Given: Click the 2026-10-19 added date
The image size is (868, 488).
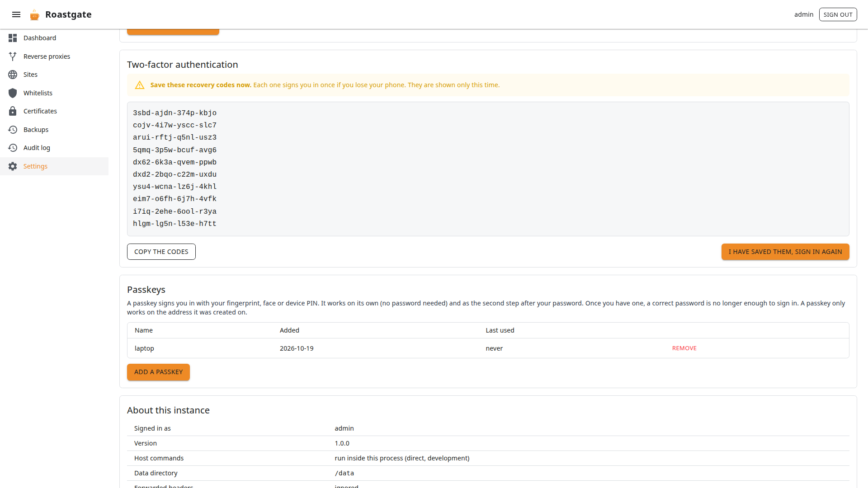Looking at the screenshot, I should [x=297, y=348].
